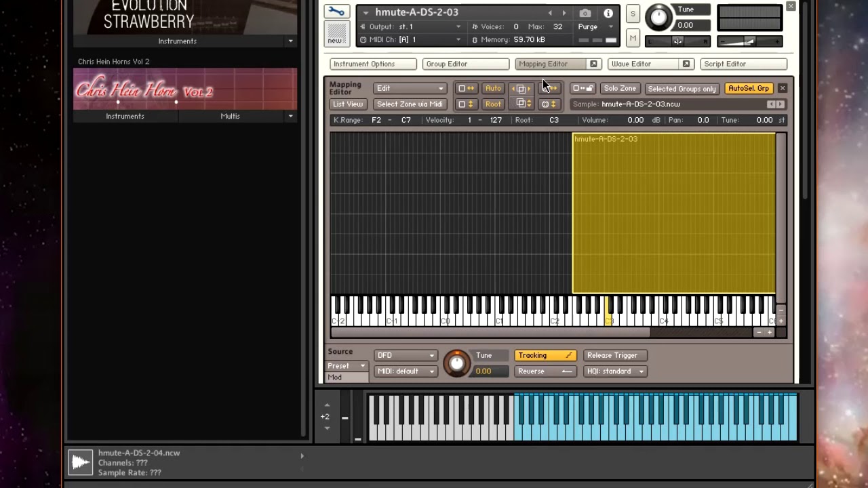Go to previous instrument with left arrow
Screen dimensions: 868x488
[x=550, y=13]
